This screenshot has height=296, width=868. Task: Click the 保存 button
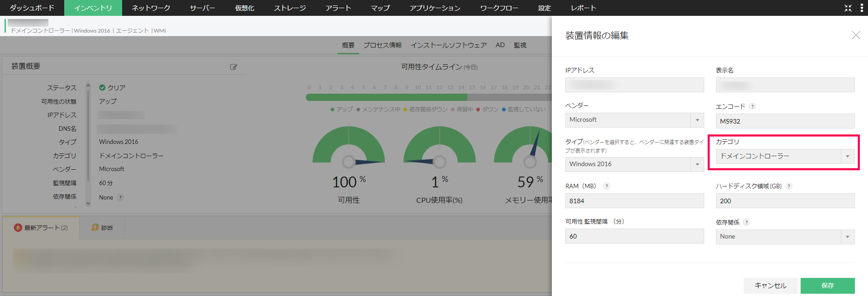click(828, 286)
